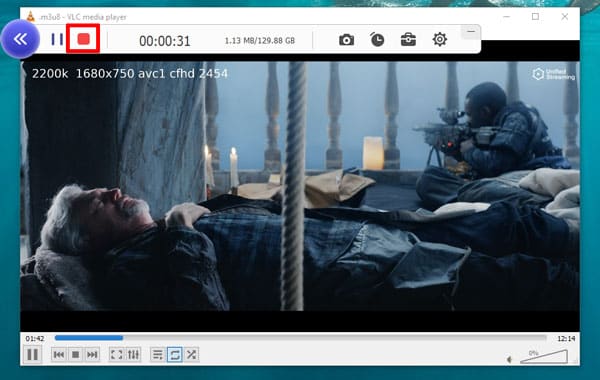600x380 pixels.
Task: Skip to previous media in VLC
Action: tap(59, 355)
